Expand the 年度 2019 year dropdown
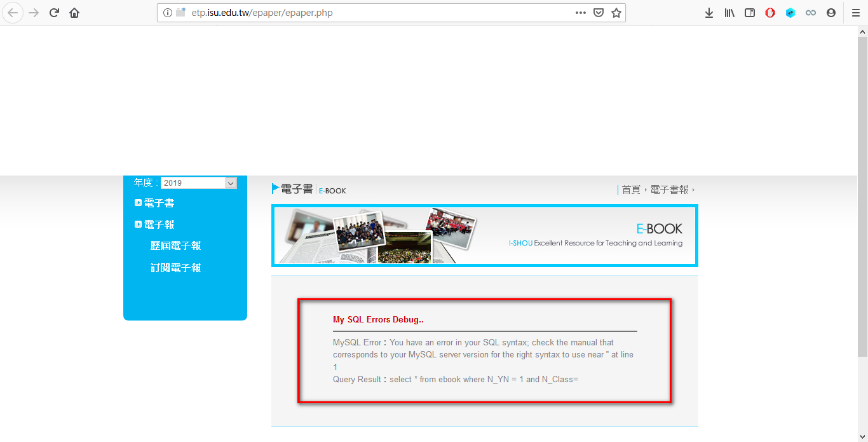 (x=199, y=183)
